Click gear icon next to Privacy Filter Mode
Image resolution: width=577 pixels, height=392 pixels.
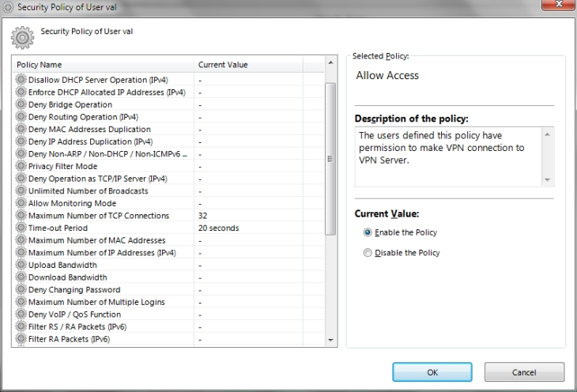pos(21,166)
